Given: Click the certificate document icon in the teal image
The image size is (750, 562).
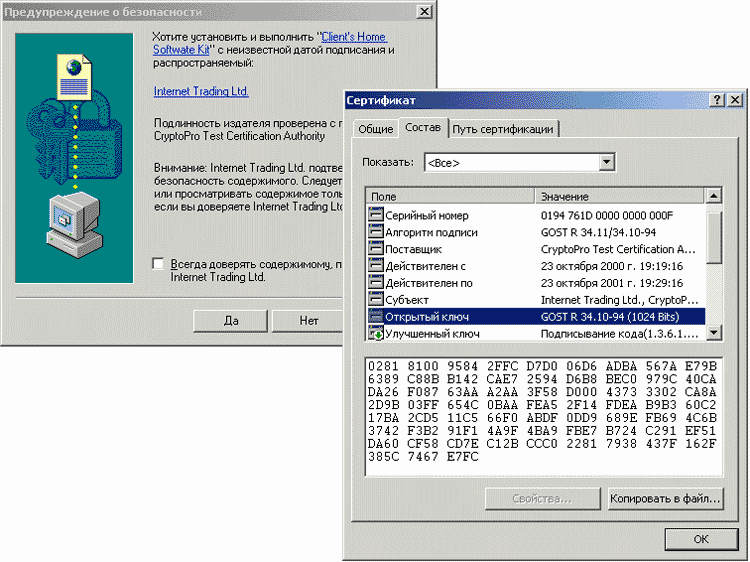Looking at the screenshot, I should (x=74, y=77).
